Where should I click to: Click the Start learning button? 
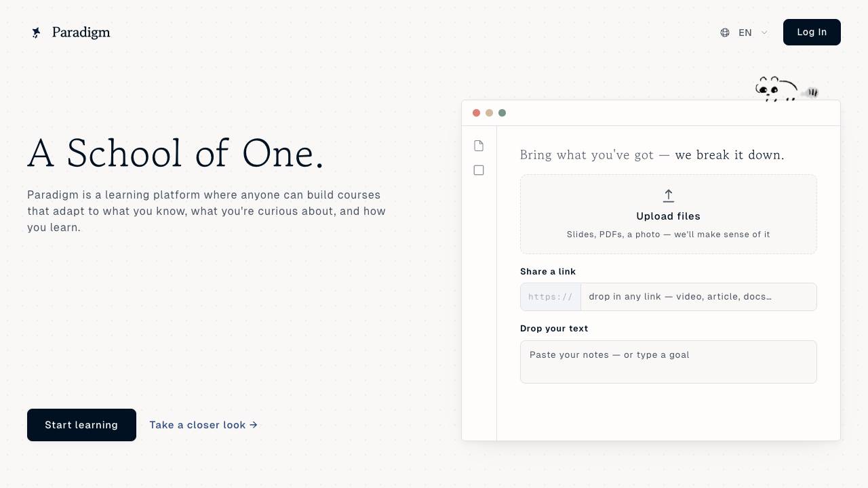(81, 425)
